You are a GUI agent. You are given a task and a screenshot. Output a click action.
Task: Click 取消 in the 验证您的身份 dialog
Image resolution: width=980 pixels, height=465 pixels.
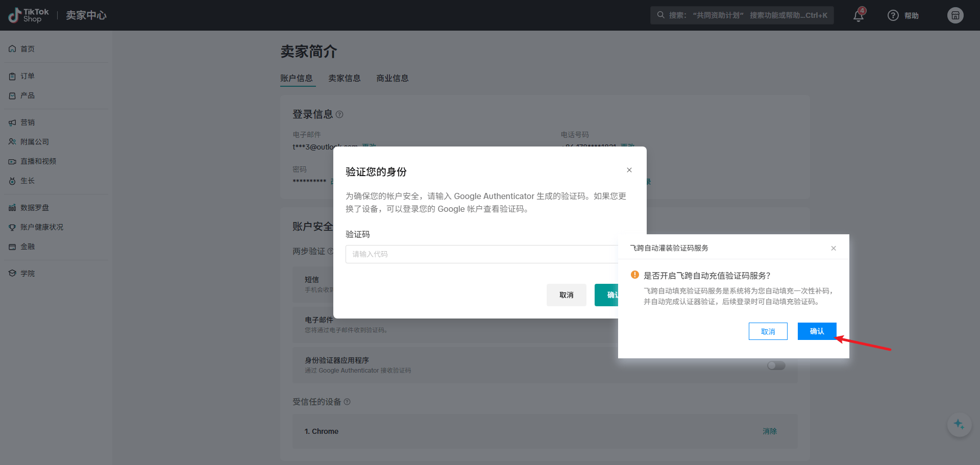point(566,295)
